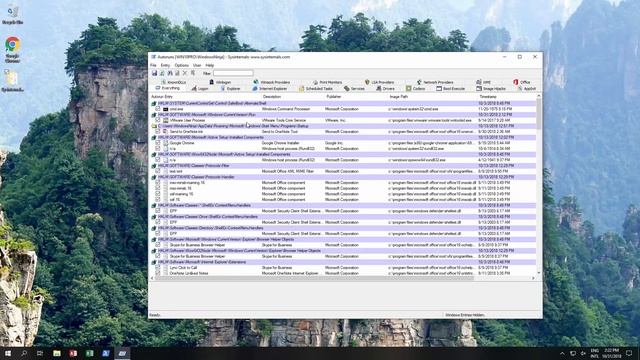This screenshot has width=640, height=360.
Task: Click the taskbar clock showing 2:22 PM
Action: (x=611, y=353)
